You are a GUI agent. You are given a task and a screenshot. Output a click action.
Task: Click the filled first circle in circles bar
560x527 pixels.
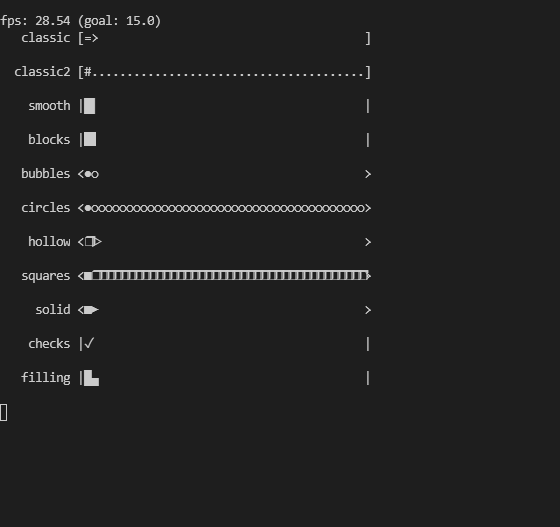pyautogui.click(x=88, y=208)
